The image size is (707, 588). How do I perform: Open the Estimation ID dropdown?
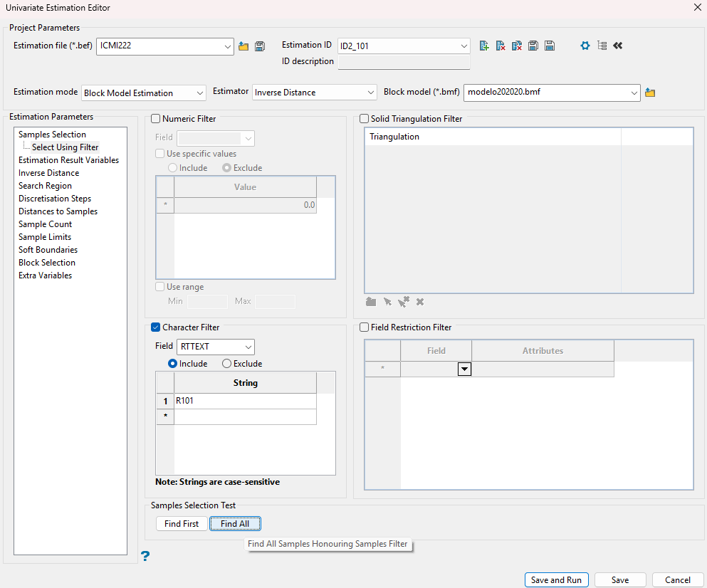point(464,46)
